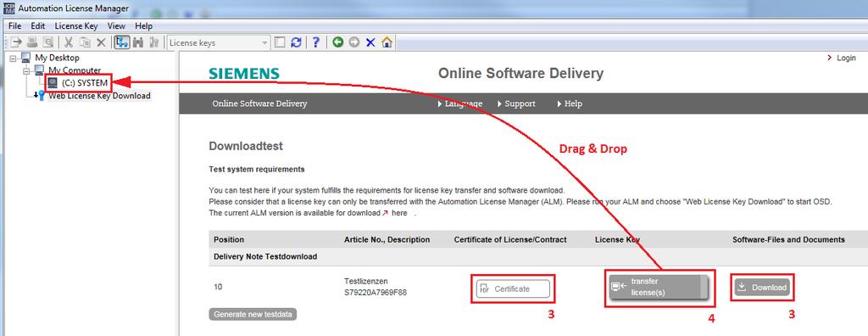868x336 pixels.
Task: Expand the Support menu in web header
Action: coord(516,104)
